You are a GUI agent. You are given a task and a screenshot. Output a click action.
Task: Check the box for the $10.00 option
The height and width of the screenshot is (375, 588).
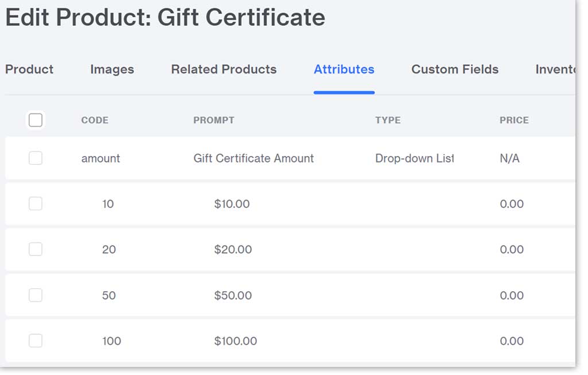coord(36,204)
